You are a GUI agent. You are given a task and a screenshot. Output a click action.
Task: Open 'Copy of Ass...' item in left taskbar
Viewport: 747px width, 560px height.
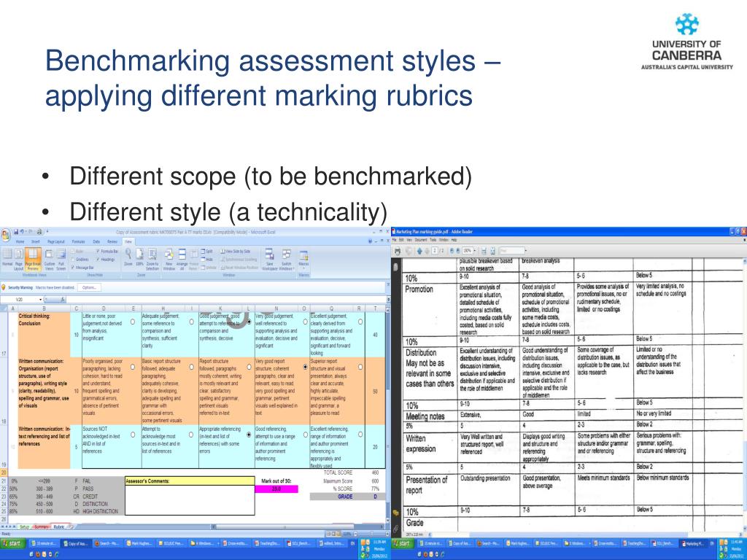tap(76, 543)
